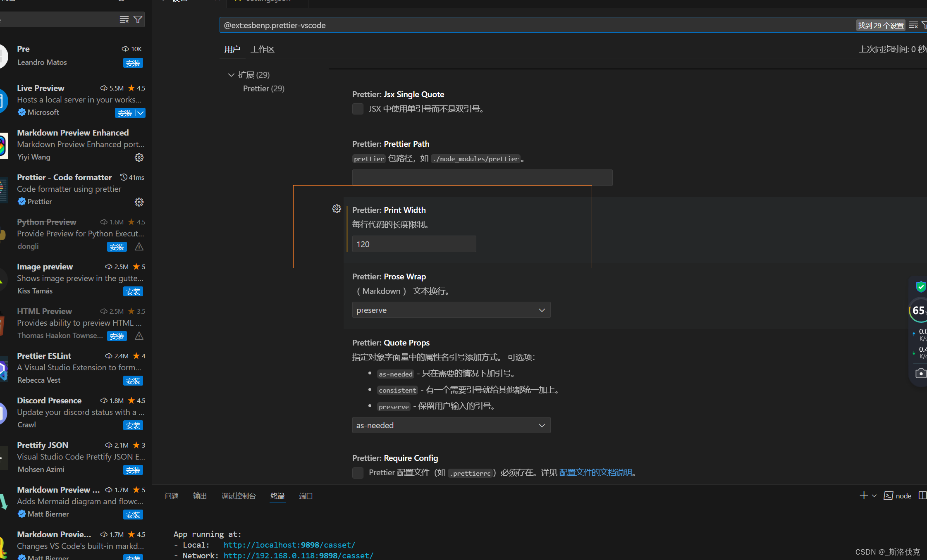The height and width of the screenshot is (560, 927).
Task: Open the Prose Wrap preserve dropdown
Action: tap(451, 310)
